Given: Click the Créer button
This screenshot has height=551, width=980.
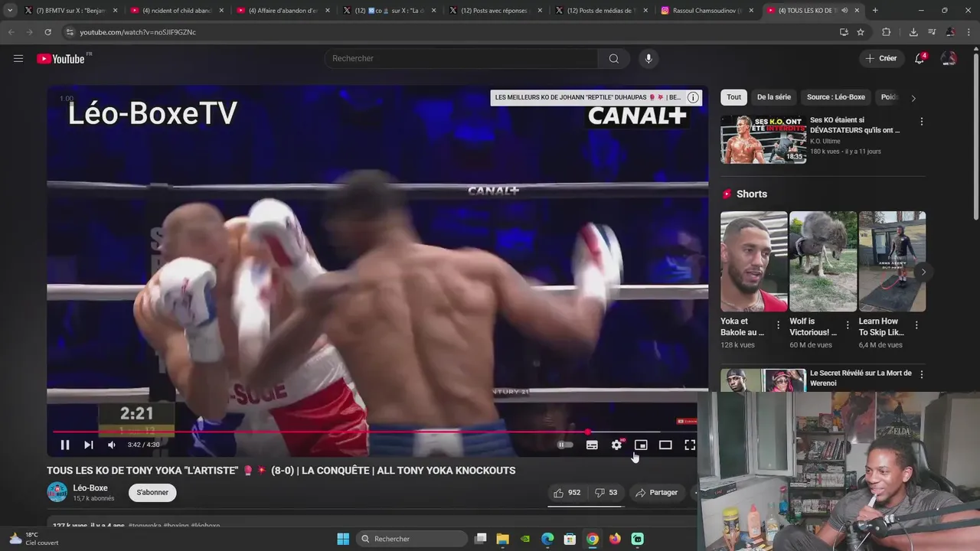Looking at the screenshot, I should tap(880, 59).
